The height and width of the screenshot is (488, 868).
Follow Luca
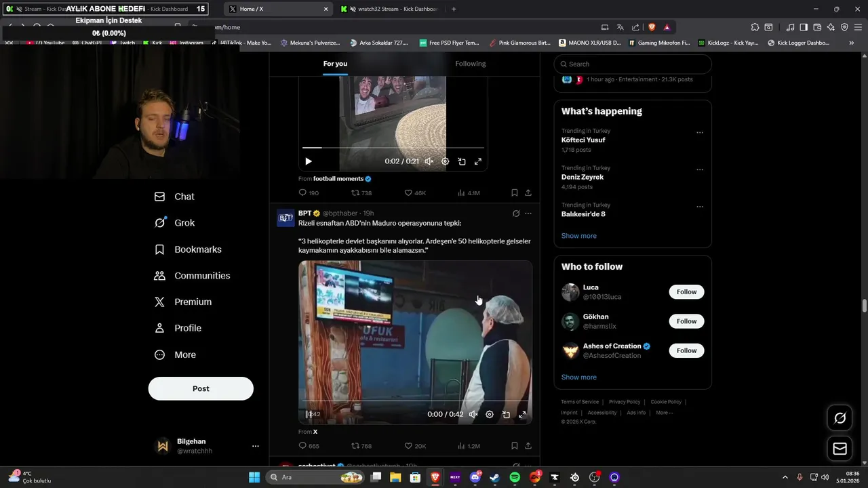686,292
